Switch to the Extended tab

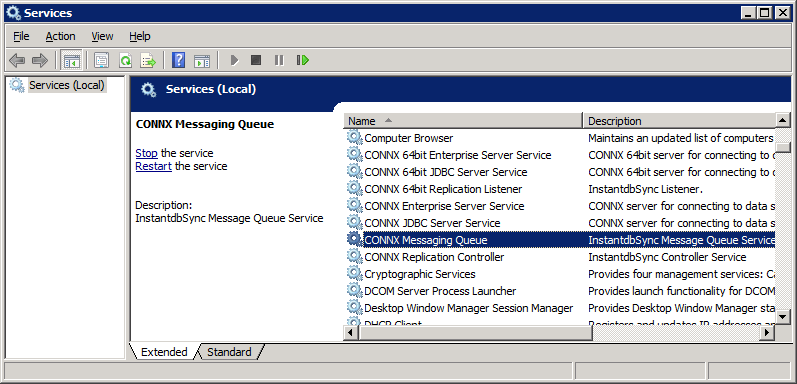(164, 352)
